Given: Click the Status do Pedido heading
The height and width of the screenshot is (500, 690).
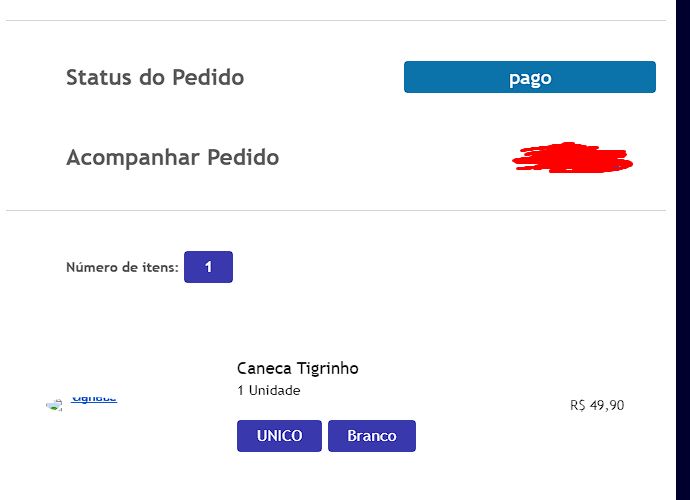Looking at the screenshot, I should pos(155,77).
